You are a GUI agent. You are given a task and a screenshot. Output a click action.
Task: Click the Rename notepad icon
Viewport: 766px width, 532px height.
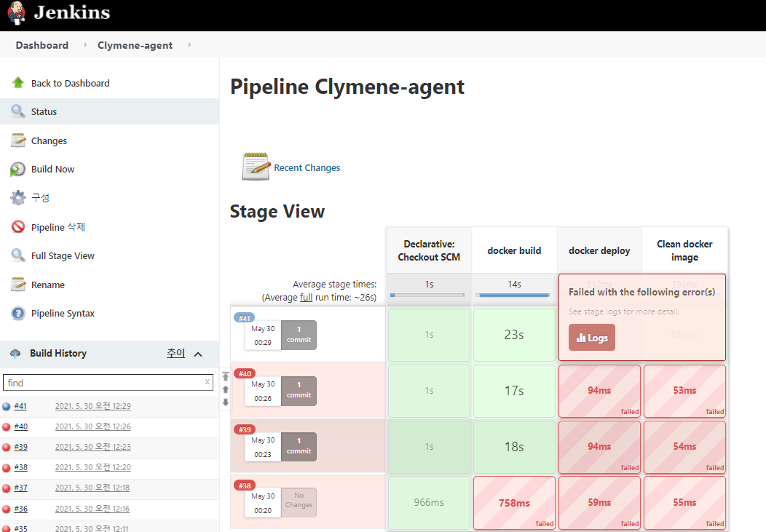click(18, 285)
